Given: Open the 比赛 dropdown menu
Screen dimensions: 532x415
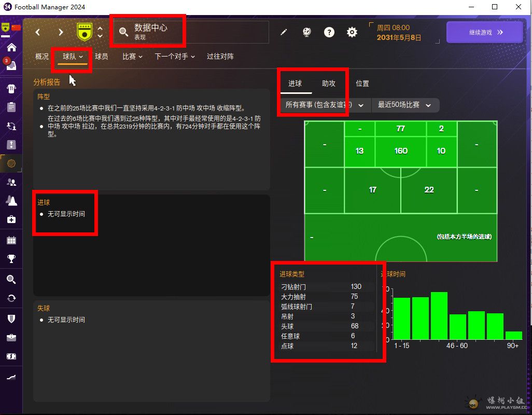Looking at the screenshot, I should 132,57.
